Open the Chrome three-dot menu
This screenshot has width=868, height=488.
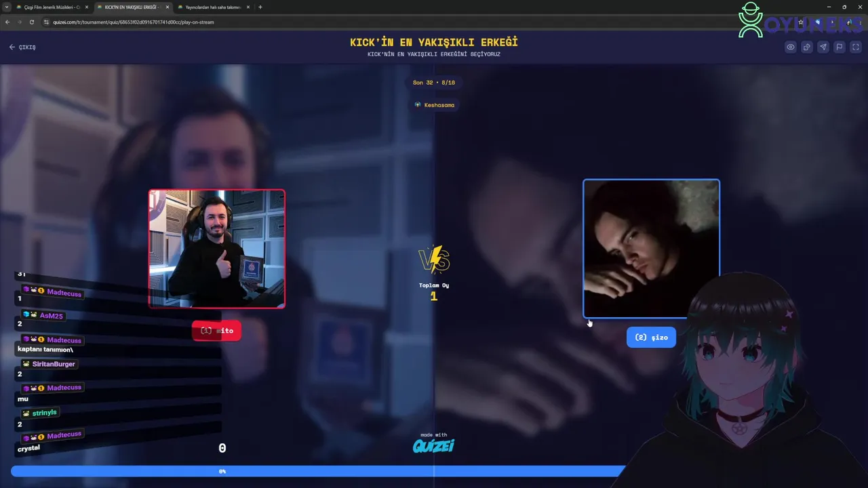click(861, 22)
